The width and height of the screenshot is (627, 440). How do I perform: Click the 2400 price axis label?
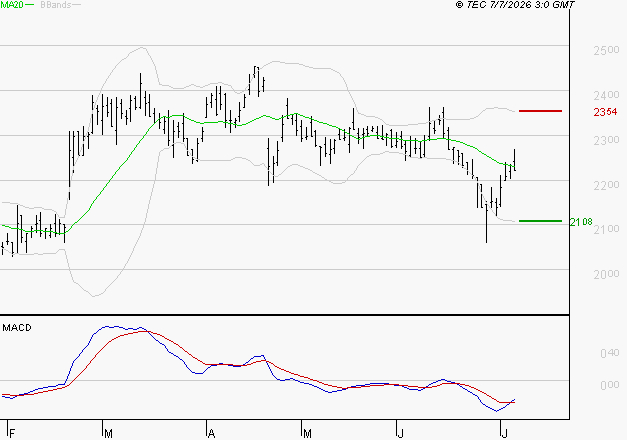[x=606, y=95]
